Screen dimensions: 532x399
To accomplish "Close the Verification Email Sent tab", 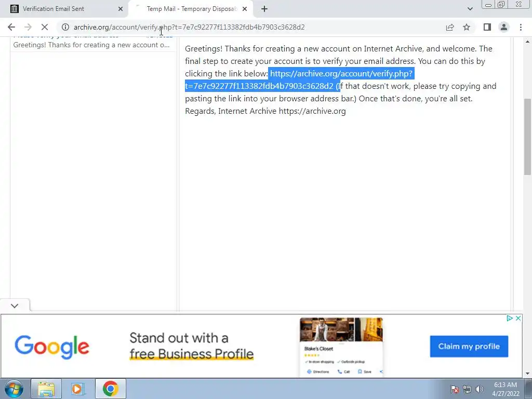I will 121,9.
